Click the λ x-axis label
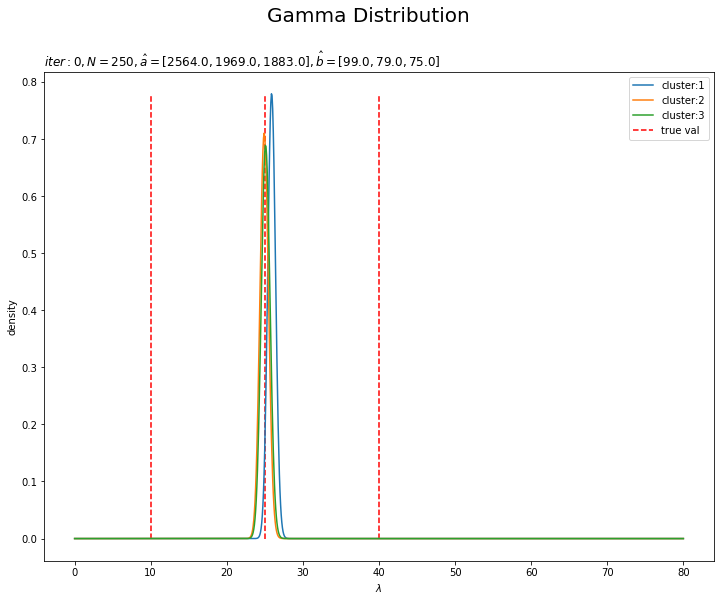 tap(378, 589)
